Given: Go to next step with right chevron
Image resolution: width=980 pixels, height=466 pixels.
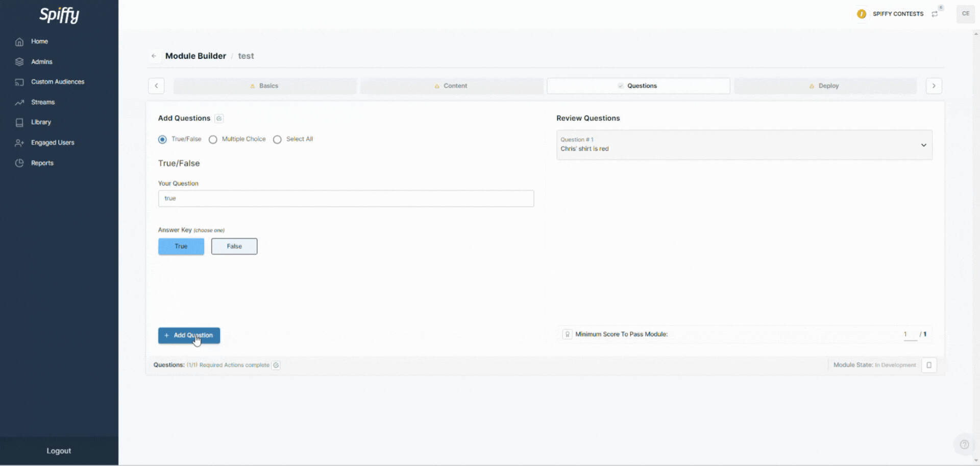Looking at the screenshot, I should pyautogui.click(x=934, y=86).
